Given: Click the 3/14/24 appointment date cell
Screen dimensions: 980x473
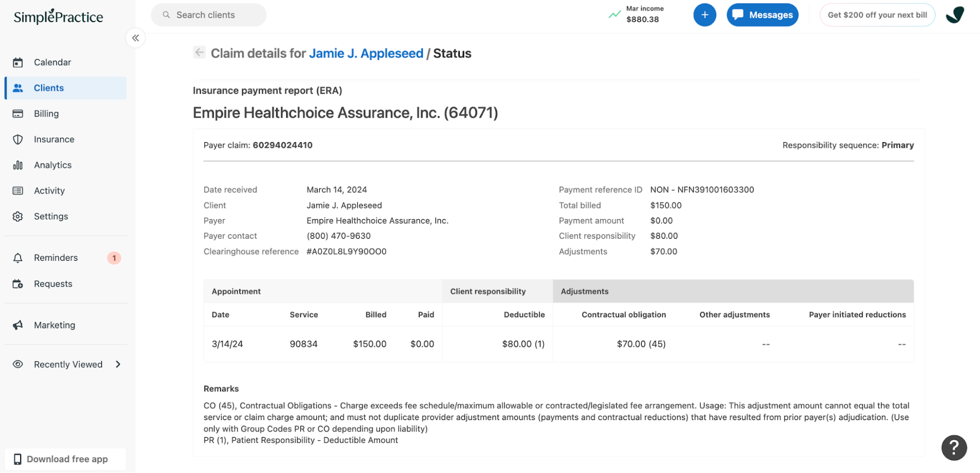Looking at the screenshot, I should [227, 344].
